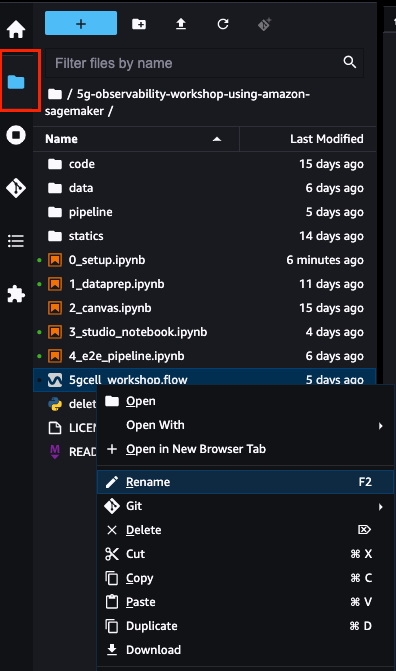The height and width of the screenshot is (671, 396).
Task: Open the Table of Contents list icon
Action: (x=16, y=241)
